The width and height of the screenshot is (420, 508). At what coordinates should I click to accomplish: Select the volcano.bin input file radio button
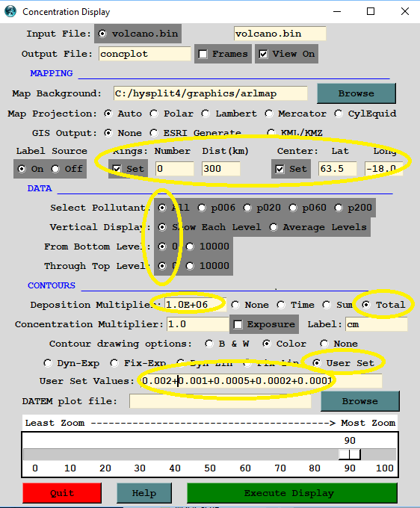(x=102, y=34)
